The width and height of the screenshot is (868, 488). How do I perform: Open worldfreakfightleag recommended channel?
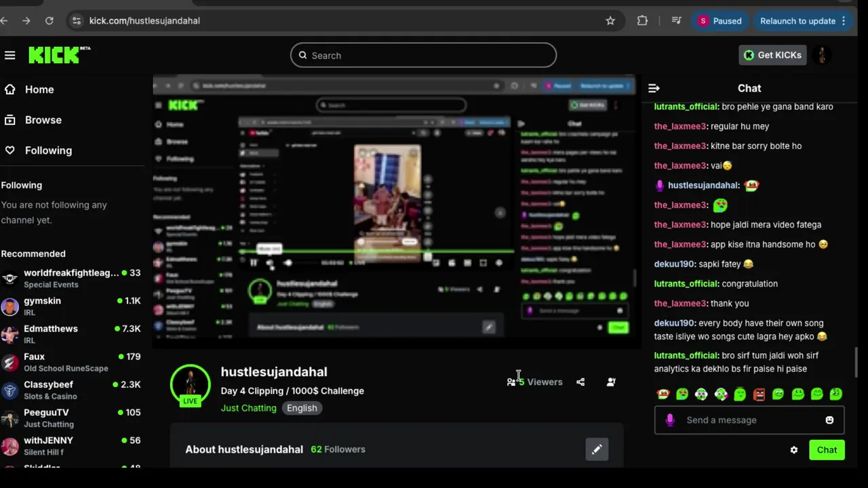pyautogui.click(x=71, y=278)
